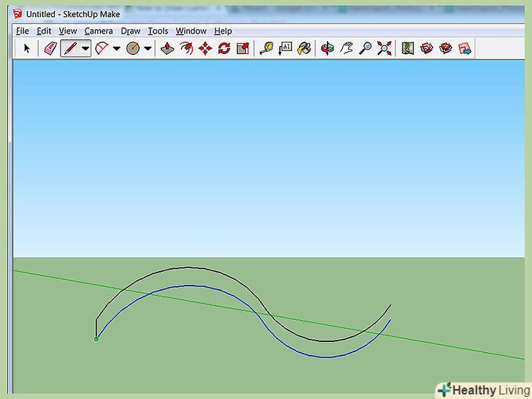Open the Camera menu
Image resolution: width=532 pixels, height=399 pixels.
coord(98,31)
